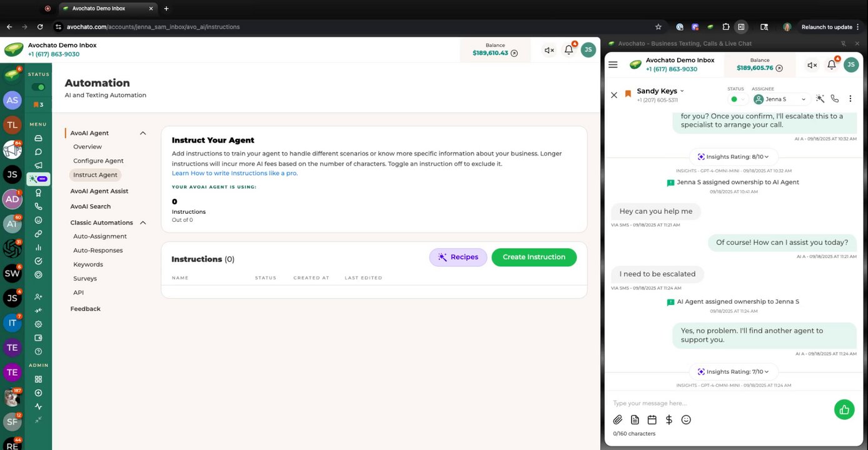
Task: Click the attachment paperclip in the message composer
Action: pos(617,420)
